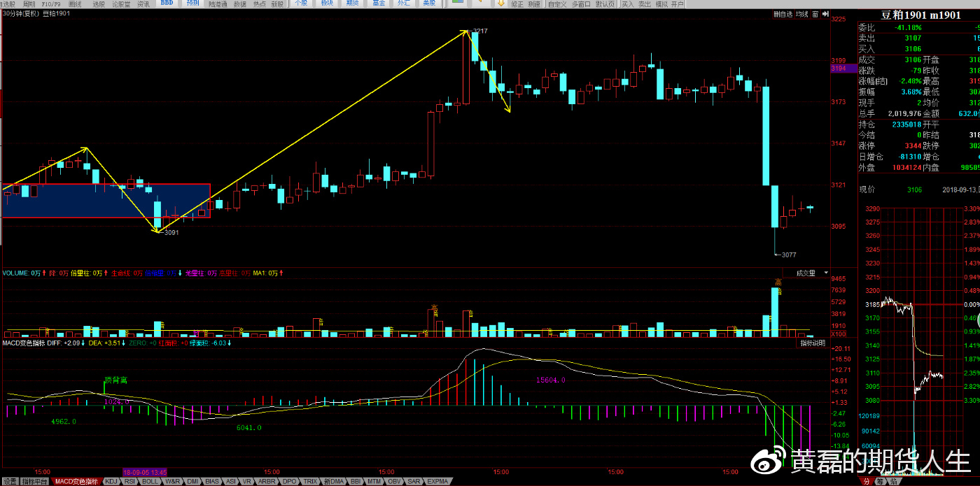Click the 持仓 open interest value 2335018

pos(906,124)
